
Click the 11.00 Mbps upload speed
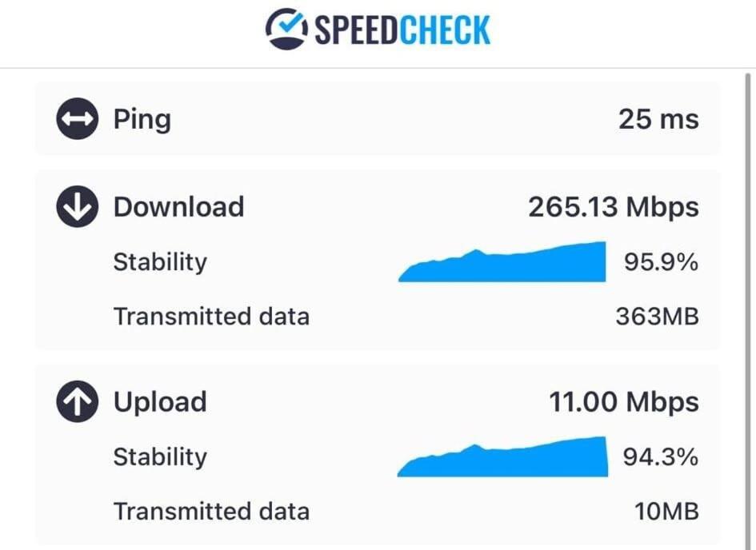(x=624, y=401)
